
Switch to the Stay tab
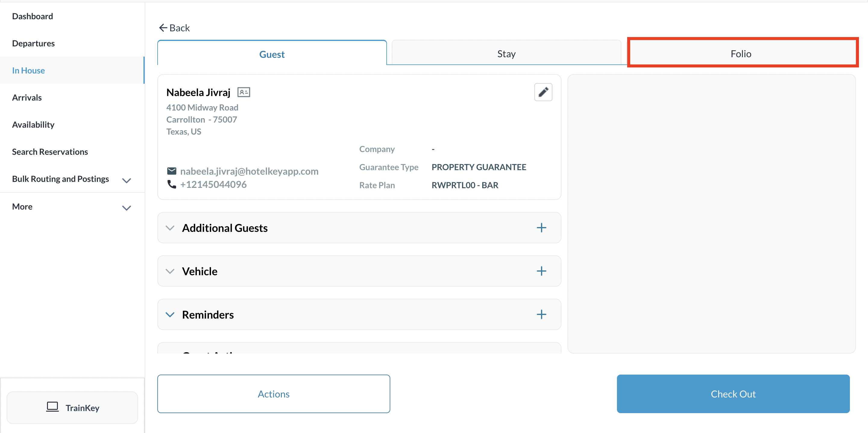point(506,54)
